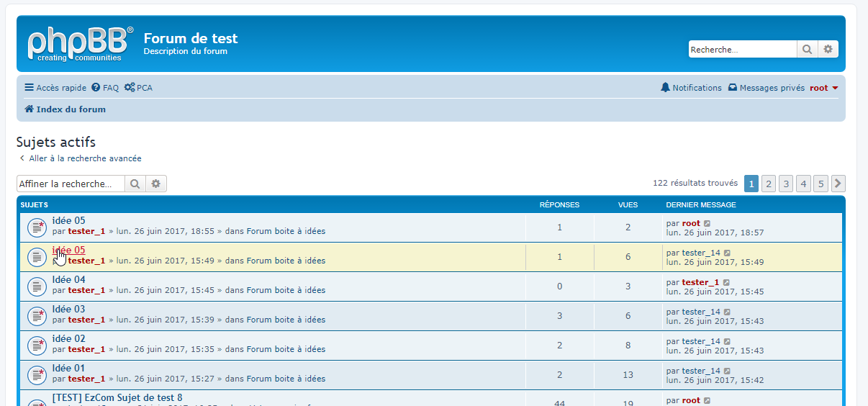Click the phpBB logo in header
868x406 pixels.
point(80,43)
